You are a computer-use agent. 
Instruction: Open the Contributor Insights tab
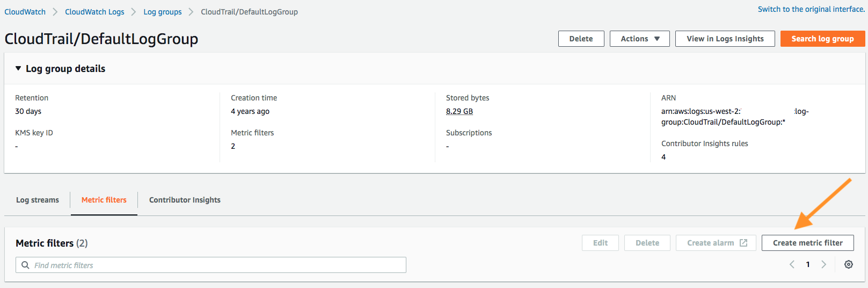[185, 200]
